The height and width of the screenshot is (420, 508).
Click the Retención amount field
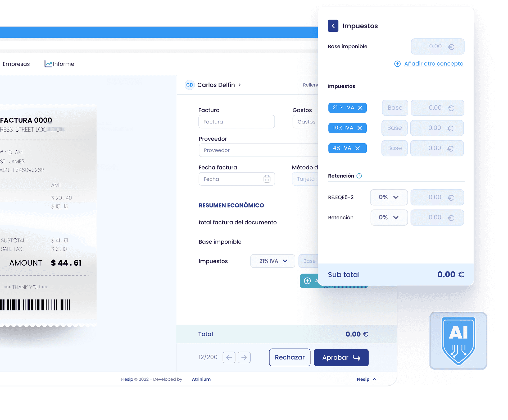point(437,218)
